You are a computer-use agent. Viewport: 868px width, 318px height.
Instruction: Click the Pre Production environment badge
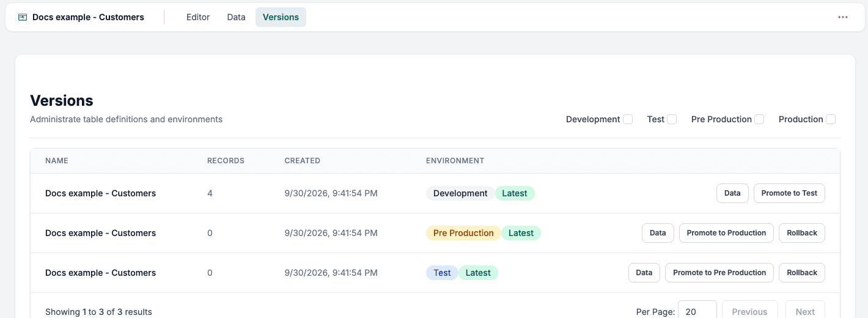pyautogui.click(x=463, y=233)
